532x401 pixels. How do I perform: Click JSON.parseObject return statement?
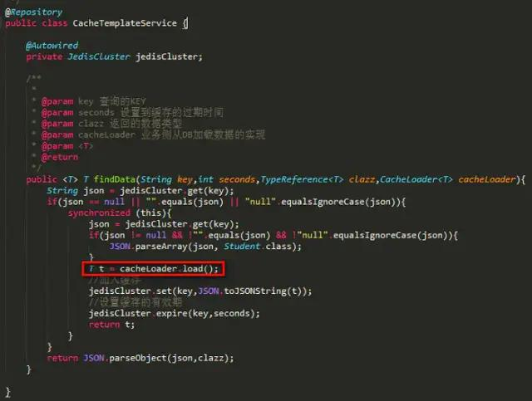pyautogui.click(x=140, y=359)
